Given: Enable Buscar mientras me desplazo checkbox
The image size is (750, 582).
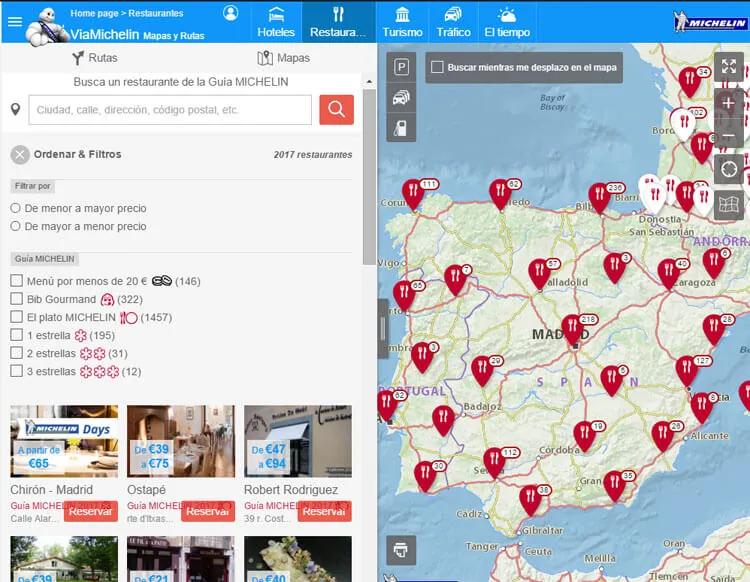Looking at the screenshot, I should (x=437, y=67).
